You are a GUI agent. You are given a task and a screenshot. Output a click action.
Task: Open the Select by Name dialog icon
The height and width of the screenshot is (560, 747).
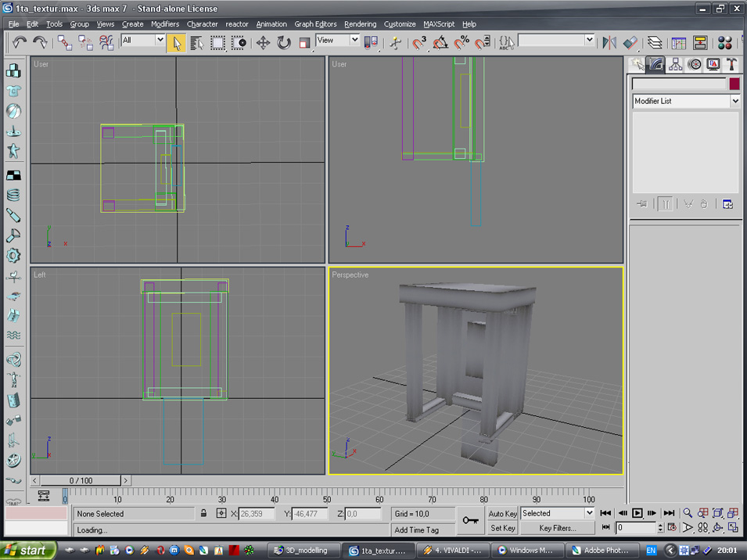(x=198, y=44)
